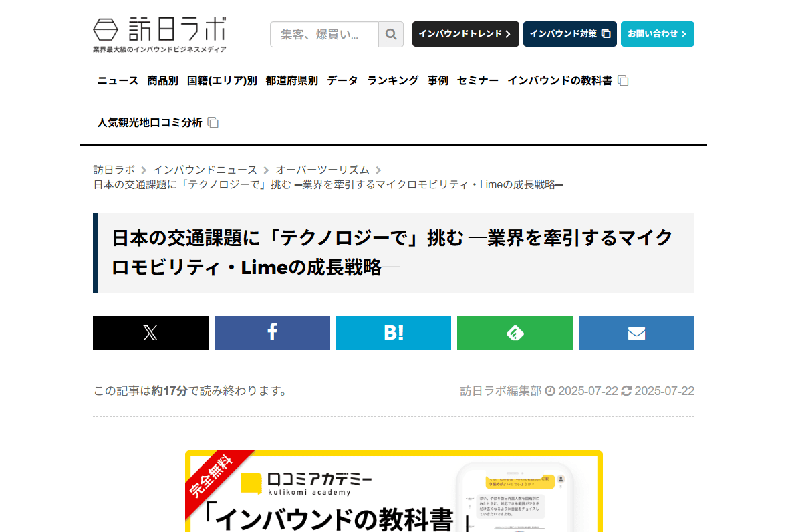Open 人気観光地口コミ分析 nav link

click(x=150, y=122)
